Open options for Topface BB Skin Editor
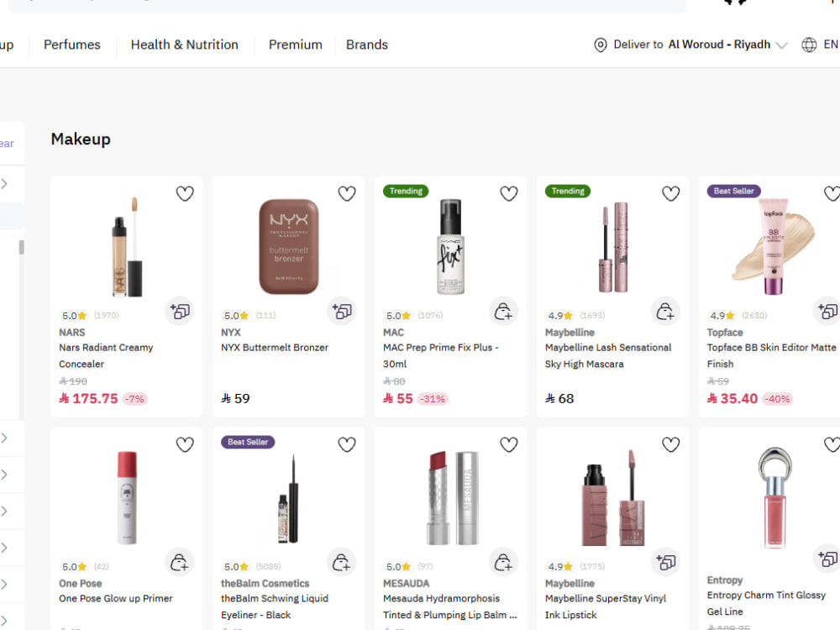Viewport: 840px width, 630px height. click(x=827, y=311)
